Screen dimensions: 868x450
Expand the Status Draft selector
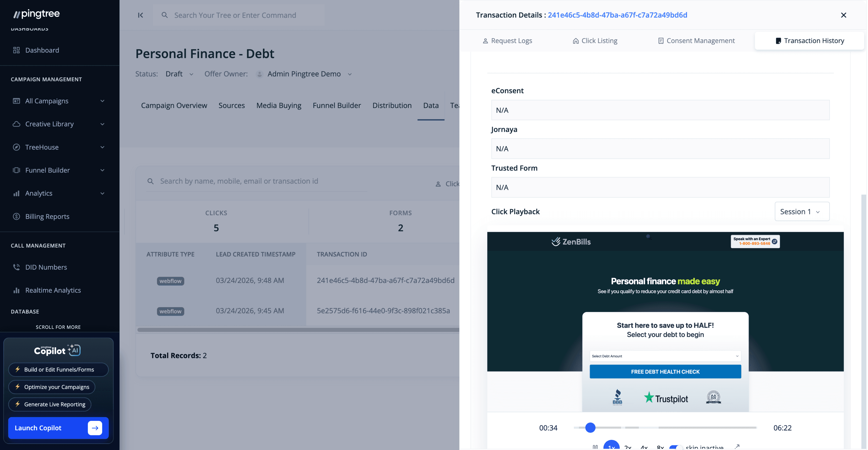[x=179, y=74]
